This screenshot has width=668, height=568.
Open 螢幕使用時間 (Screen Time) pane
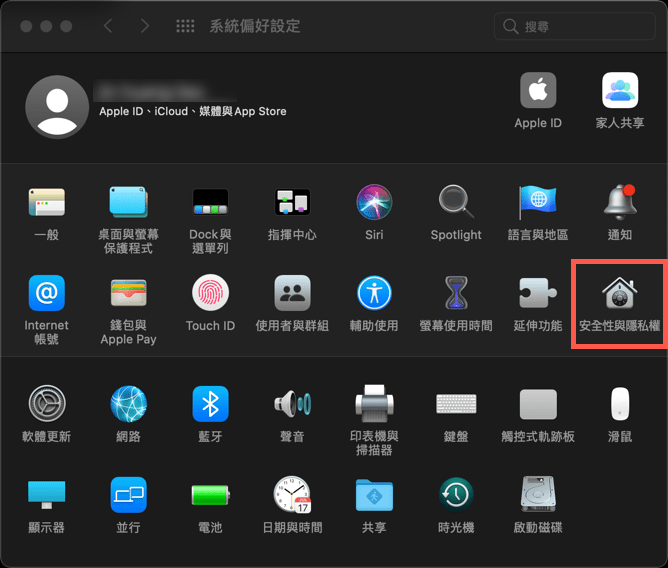(456, 293)
